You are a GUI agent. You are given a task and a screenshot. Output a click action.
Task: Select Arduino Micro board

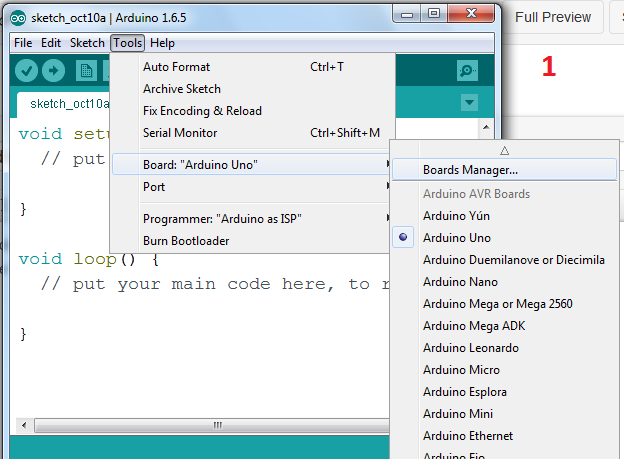tap(504, 370)
